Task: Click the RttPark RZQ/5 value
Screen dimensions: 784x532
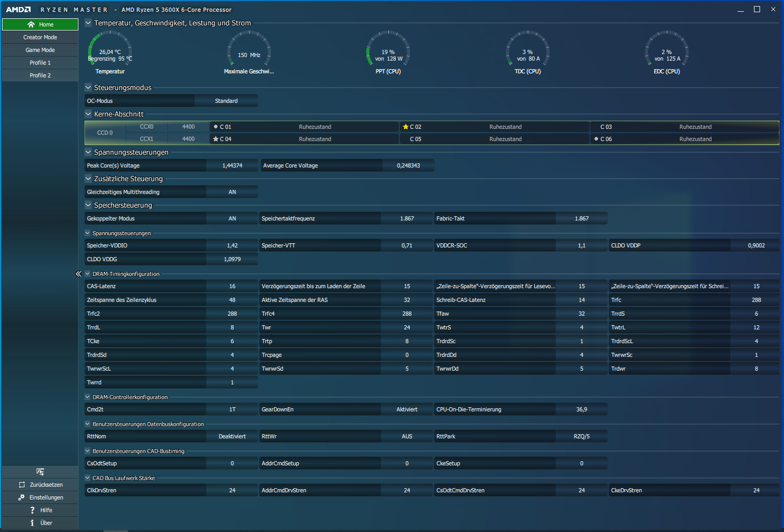Action: (x=582, y=436)
